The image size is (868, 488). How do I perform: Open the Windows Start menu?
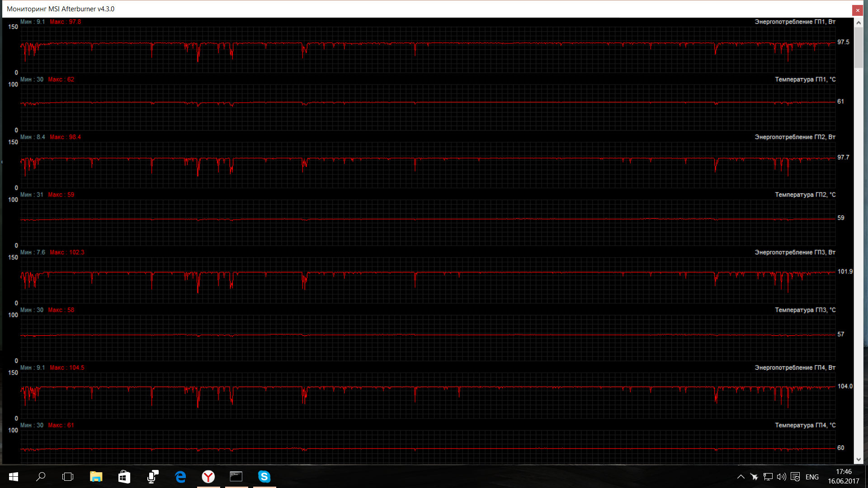(x=13, y=477)
